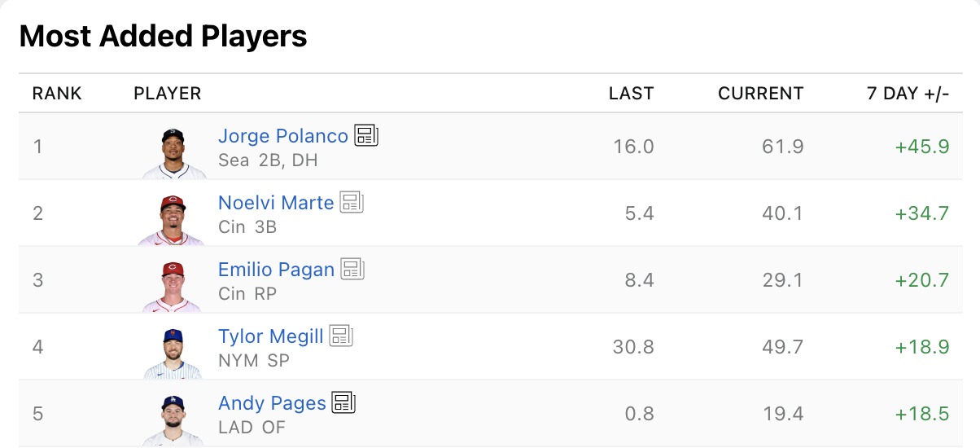Click Noelvi Marte's headshot photo

point(172,219)
